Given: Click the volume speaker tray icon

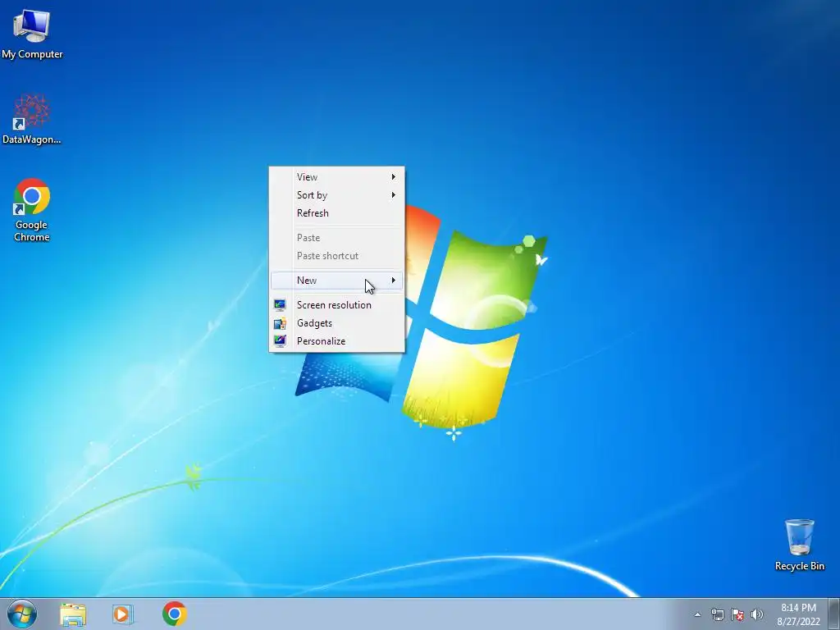Looking at the screenshot, I should click(756, 615).
